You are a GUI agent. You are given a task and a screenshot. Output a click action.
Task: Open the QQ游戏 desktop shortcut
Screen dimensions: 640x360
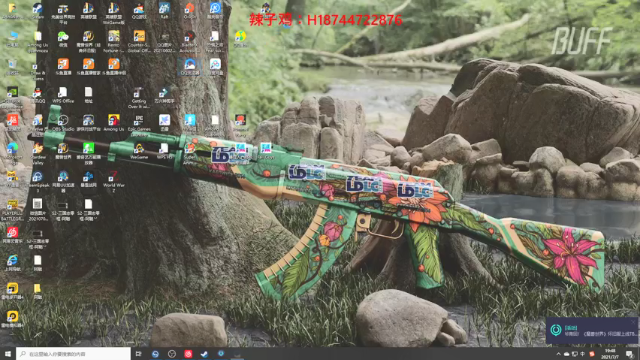pyautogui.click(x=139, y=11)
